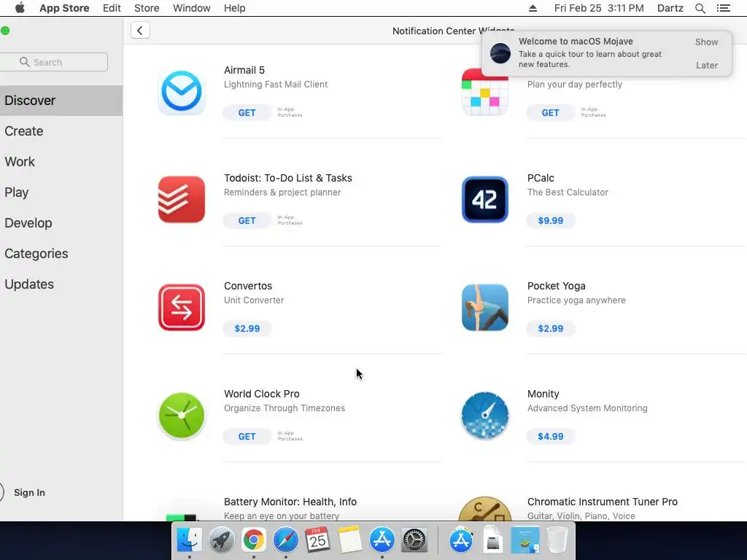Buy Convertos for $2.99
This screenshot has width=747, height=560.
[x=247, y=329]
